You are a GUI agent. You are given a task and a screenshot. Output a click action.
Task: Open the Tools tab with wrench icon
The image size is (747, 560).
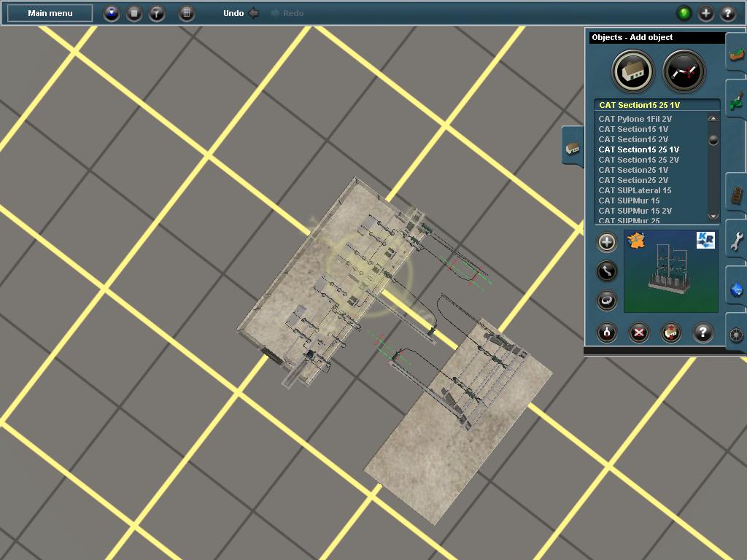(736, 241)
